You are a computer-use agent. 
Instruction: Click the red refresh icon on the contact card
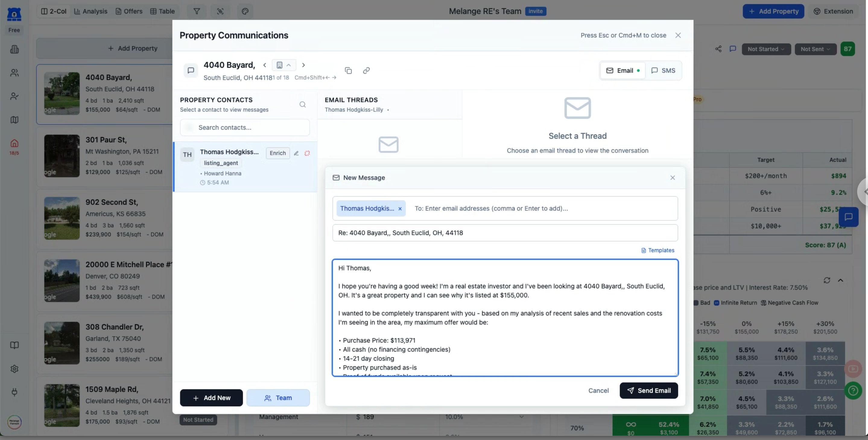(307, 153)
